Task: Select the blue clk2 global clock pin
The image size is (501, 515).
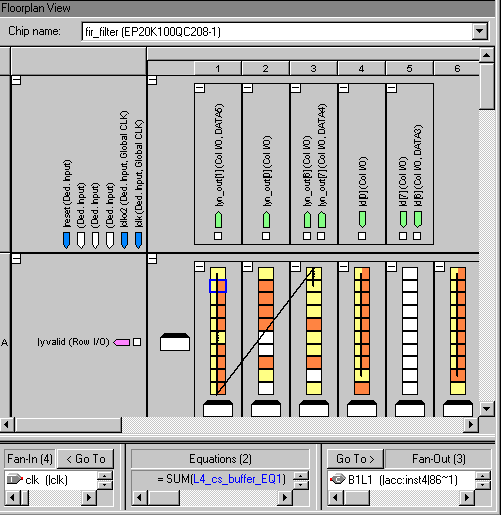Action: coord(124,240)
